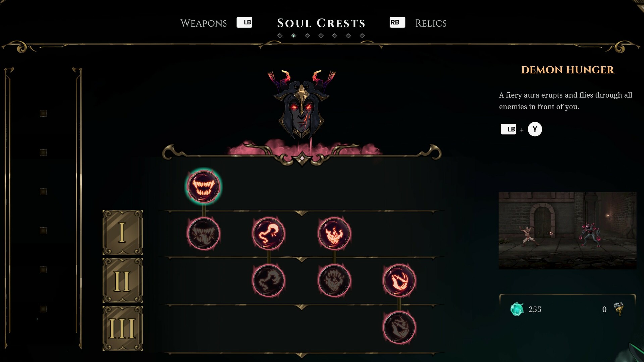
Task: Switch to the Relics tab
Action: point(431,23)
